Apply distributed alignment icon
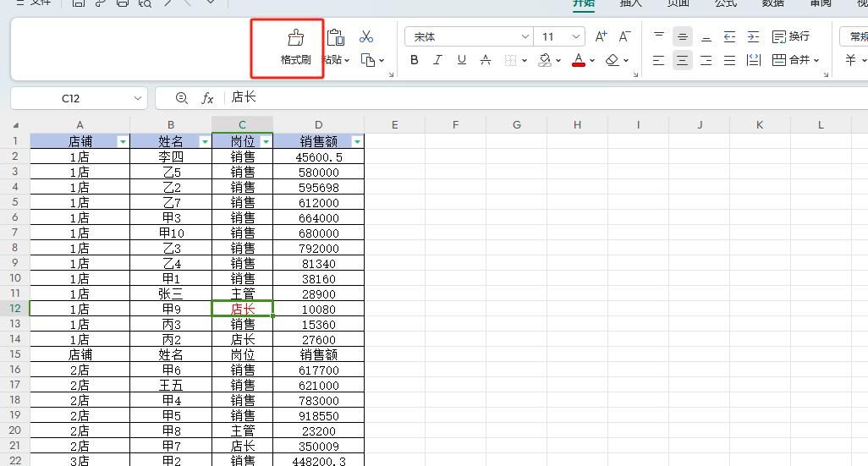This screenshot has height=466, width=868. (x=754, y=60)
